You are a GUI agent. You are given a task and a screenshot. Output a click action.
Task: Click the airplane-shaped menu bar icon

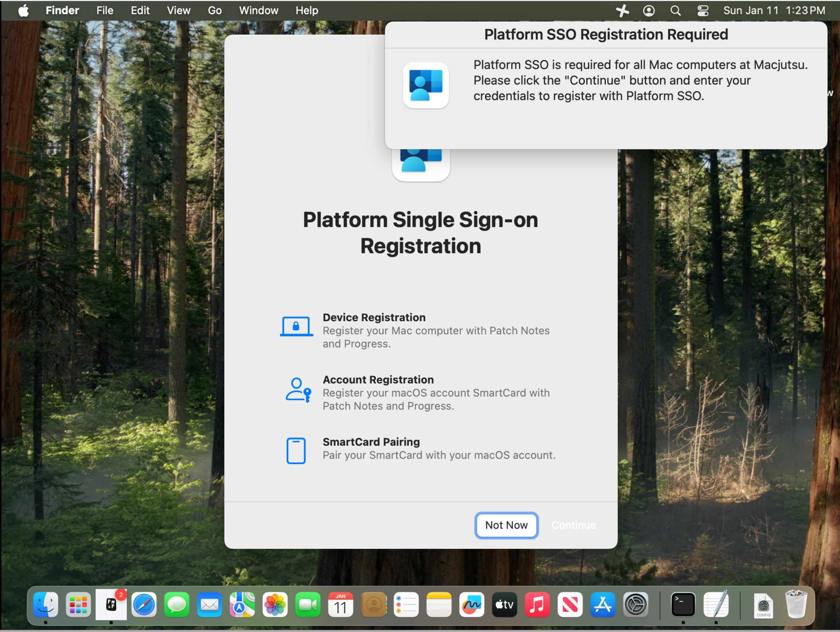point(622,10)
